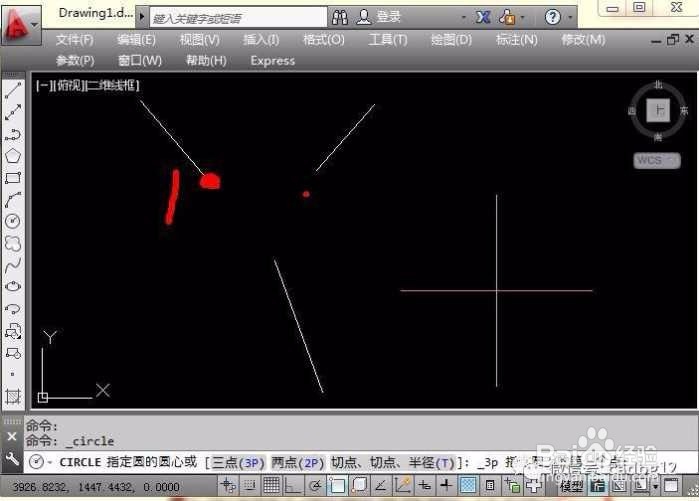This screenshot has width=699, height=501.
Task: Open the 文件(F) menu
Action: (75, 40)
